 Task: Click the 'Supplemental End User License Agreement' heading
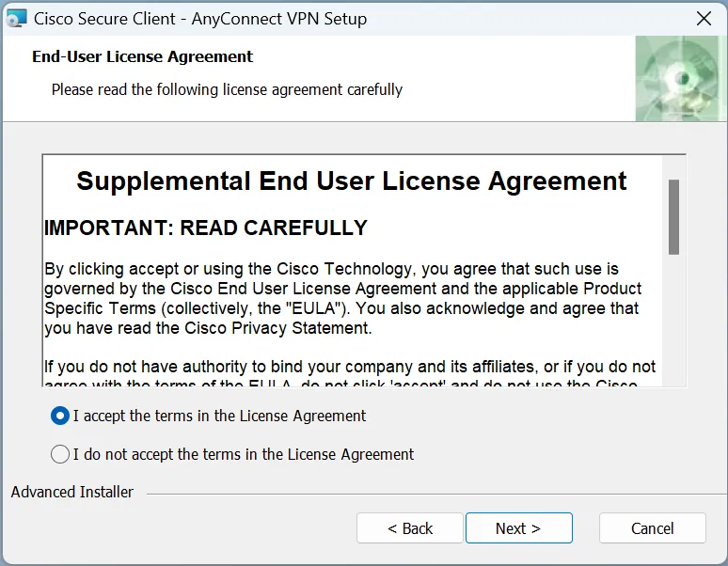[352, 181]
